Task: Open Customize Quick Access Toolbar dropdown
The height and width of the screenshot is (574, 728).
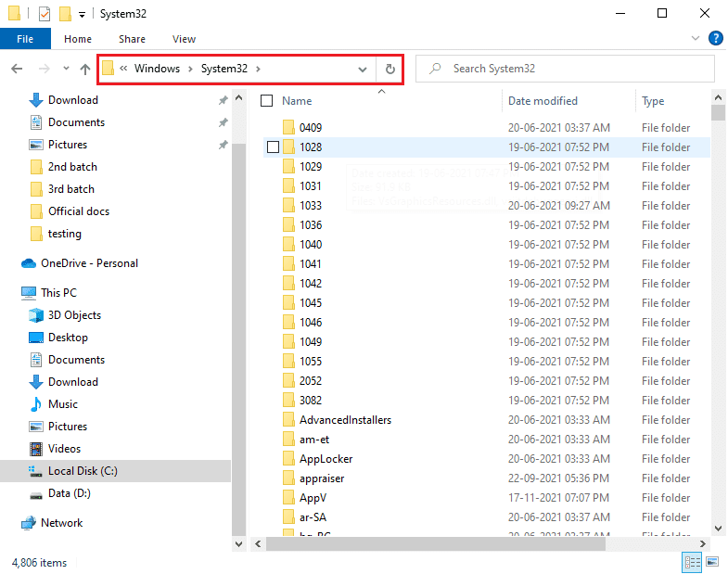Action: [82, 15]
